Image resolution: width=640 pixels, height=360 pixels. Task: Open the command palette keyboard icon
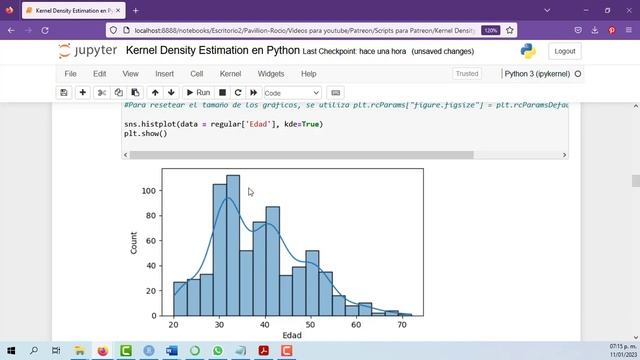[336, 93]
